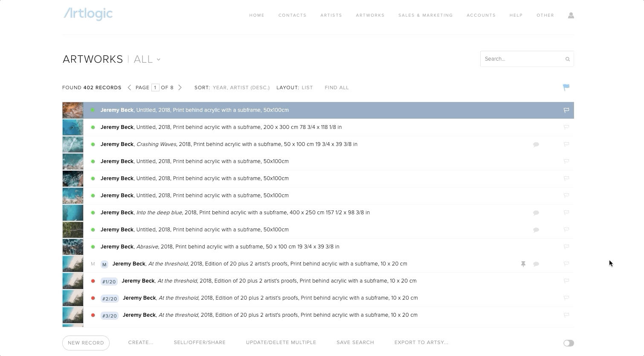The height and width of the screenshot is (356, 644).
Task: Click Find All link
Action: point(337,88)
